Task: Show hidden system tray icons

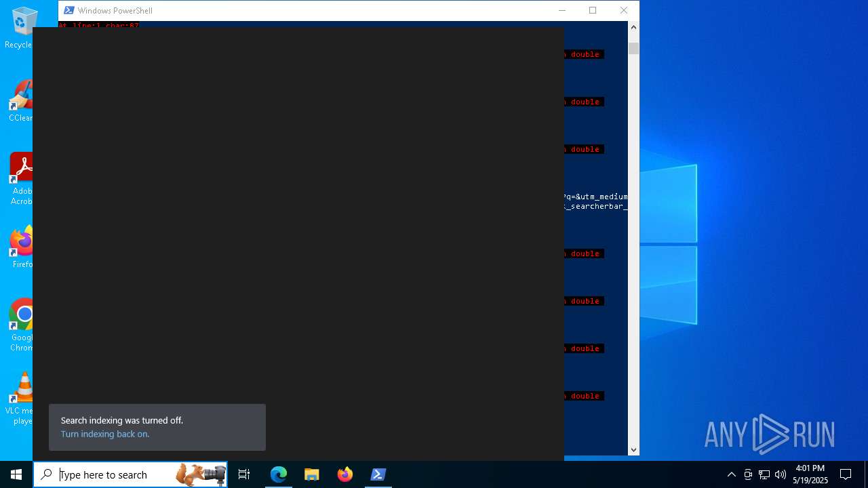Action: pyautogui.click(x=731, y=474)
